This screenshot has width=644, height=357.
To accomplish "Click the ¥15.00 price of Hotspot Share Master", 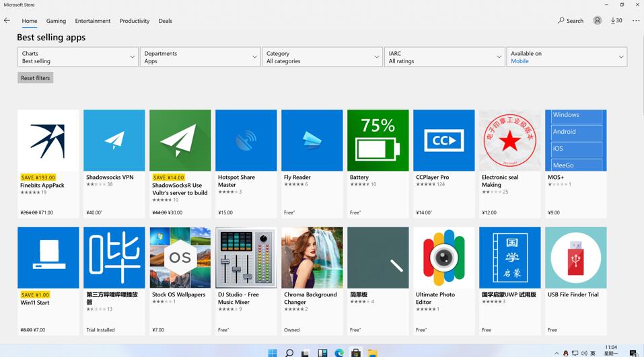I will point(225,212).
